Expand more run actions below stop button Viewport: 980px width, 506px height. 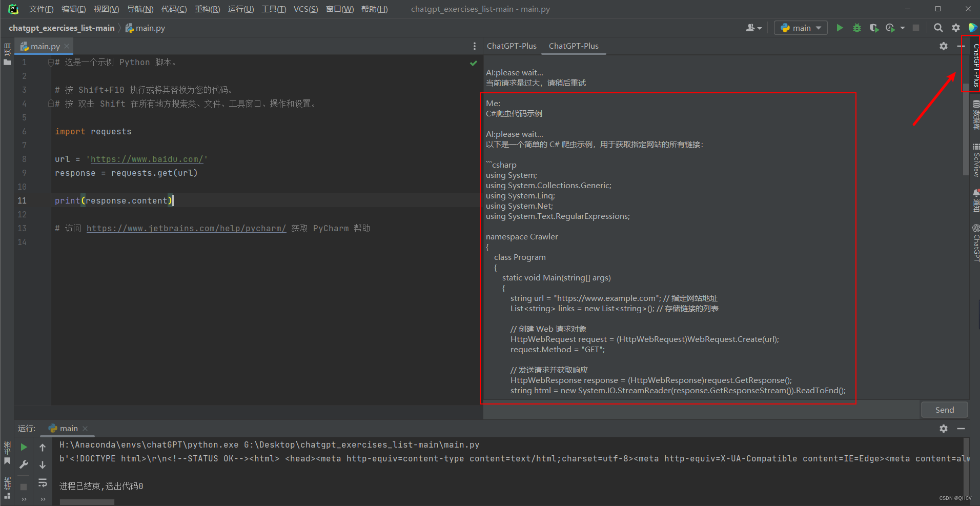(24, 499)
